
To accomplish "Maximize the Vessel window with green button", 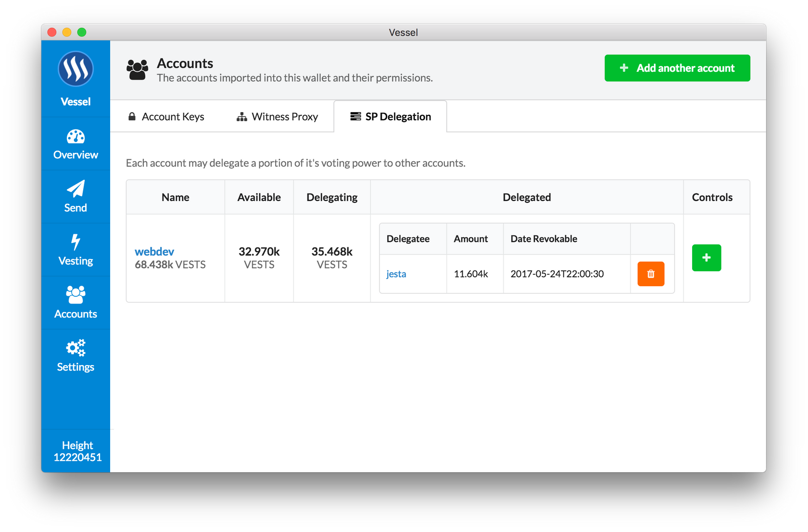I will [x=82, y=32].
